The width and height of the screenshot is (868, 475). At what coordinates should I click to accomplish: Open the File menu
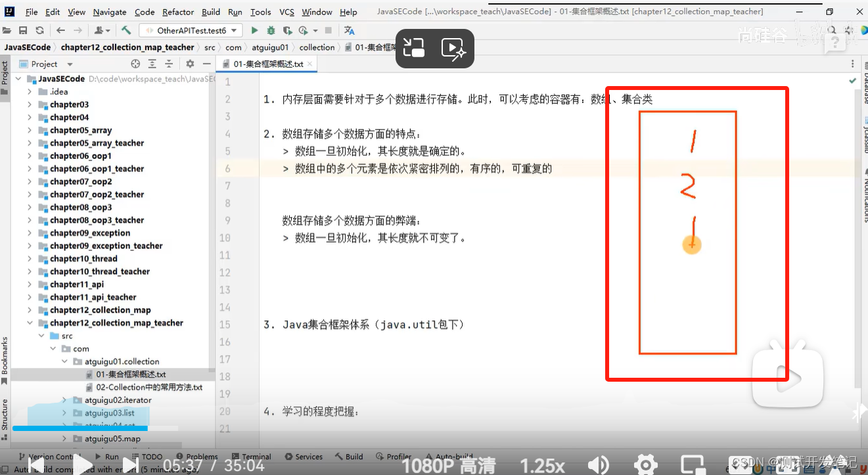[32, 12]
